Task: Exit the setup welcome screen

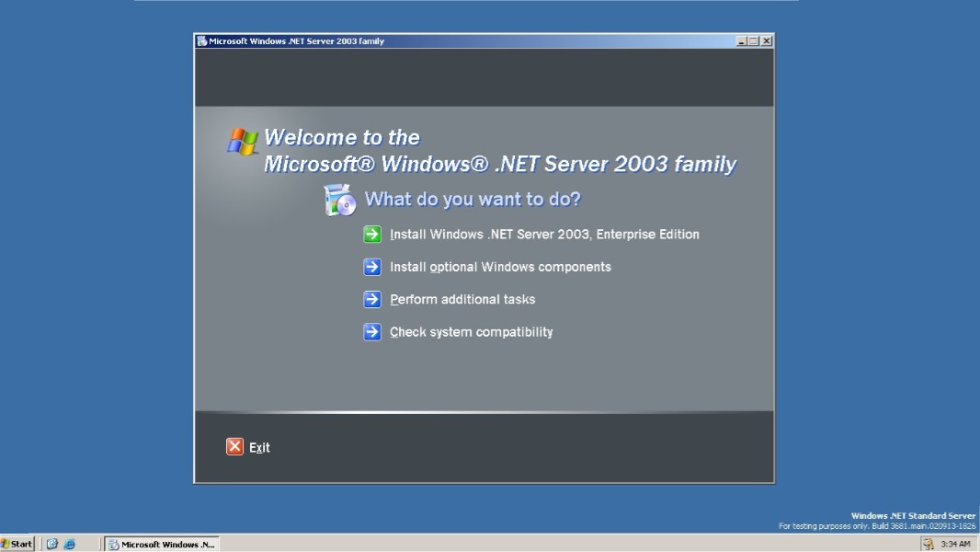Action: point(259,447)
